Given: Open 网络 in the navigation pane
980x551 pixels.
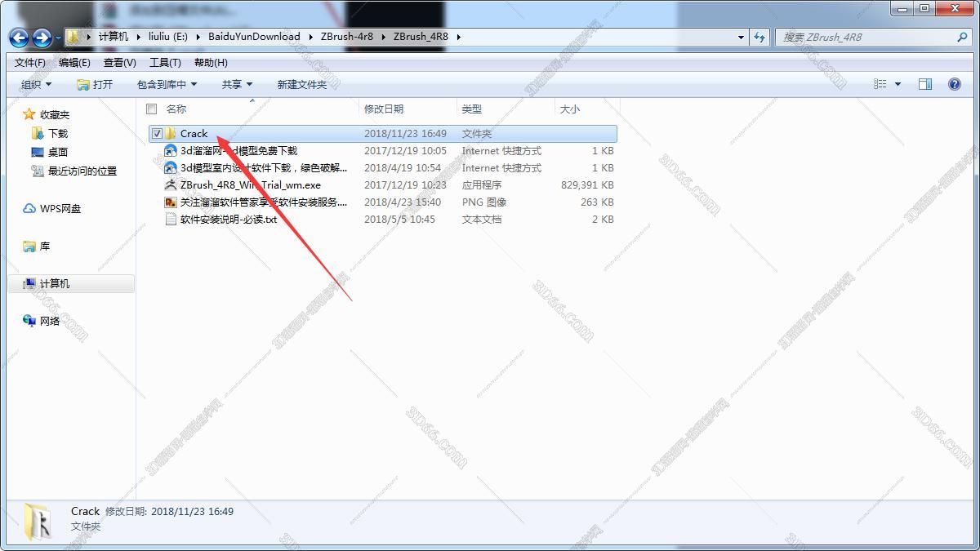Looking at the screenshot, I should (42, 321).
